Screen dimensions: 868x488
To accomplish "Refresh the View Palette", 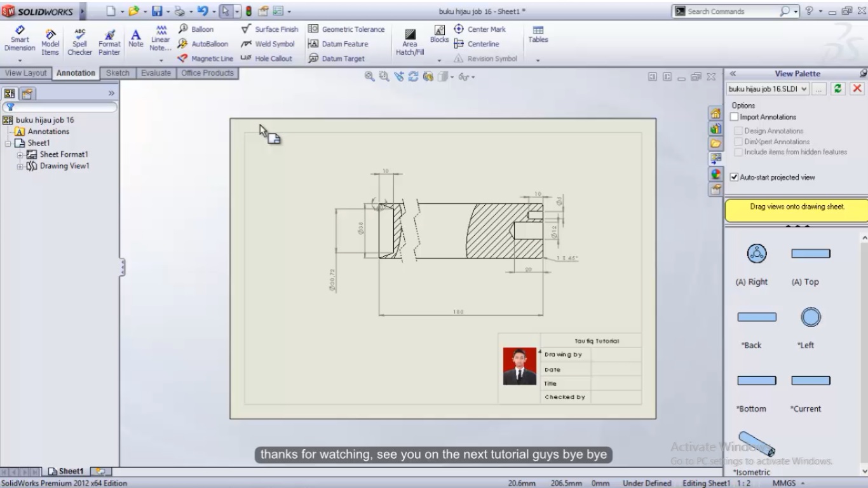I will coord(837,89).
